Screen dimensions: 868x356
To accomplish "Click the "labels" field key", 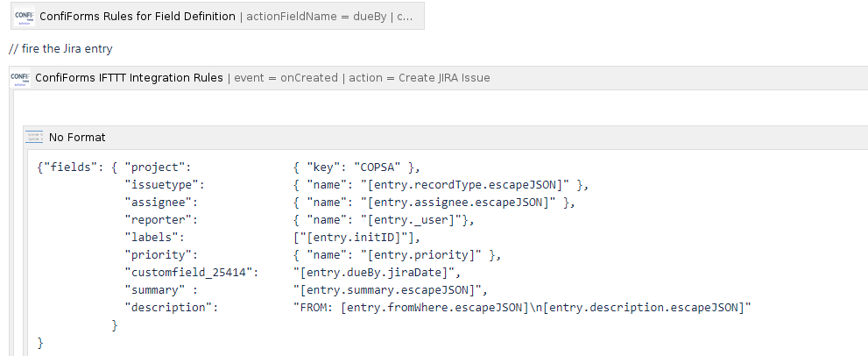I will [x=154, y=238].
